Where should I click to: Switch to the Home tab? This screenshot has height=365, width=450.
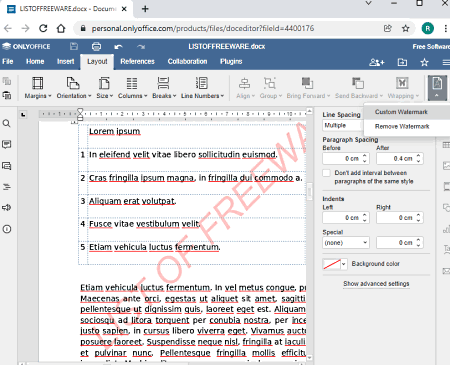[x=35, y=62]
